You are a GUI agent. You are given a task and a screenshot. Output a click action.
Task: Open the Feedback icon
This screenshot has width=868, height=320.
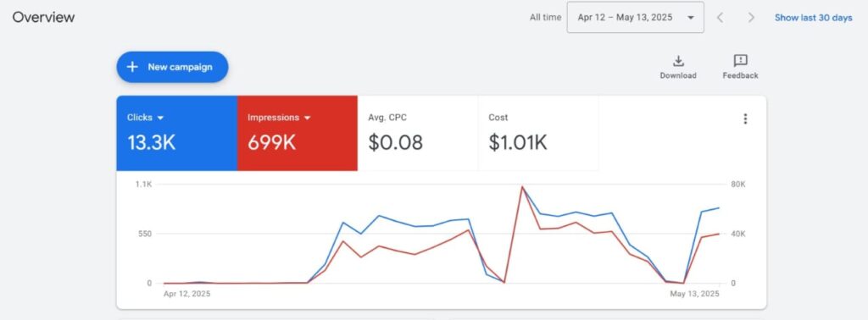(x=740, y=61)
